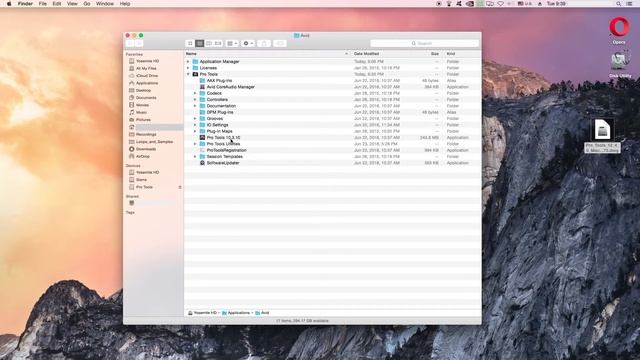Open the View menu
This screenshot has height=360, width=640.
(72, 4)
